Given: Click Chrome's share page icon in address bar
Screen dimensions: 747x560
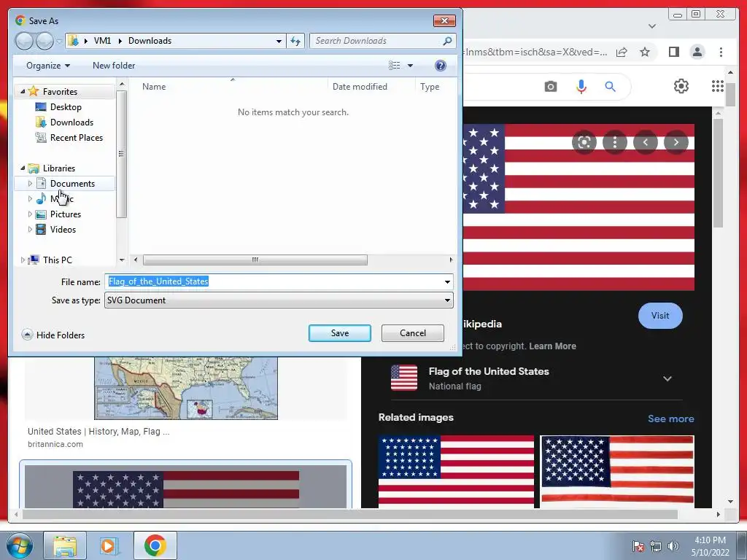Looking at the screenshot, I should pyautogui.click(x=622, y=52).
